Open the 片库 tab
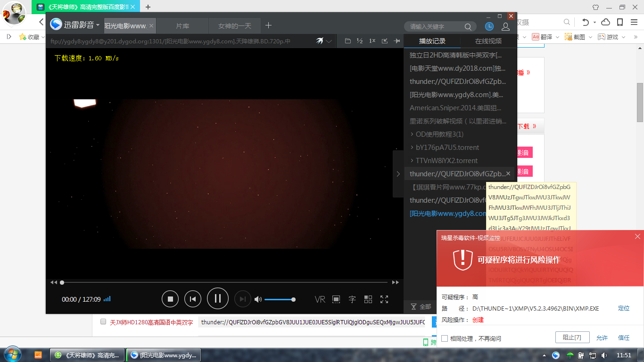Viewport: 644px width, 362px height. coord(182,26)
